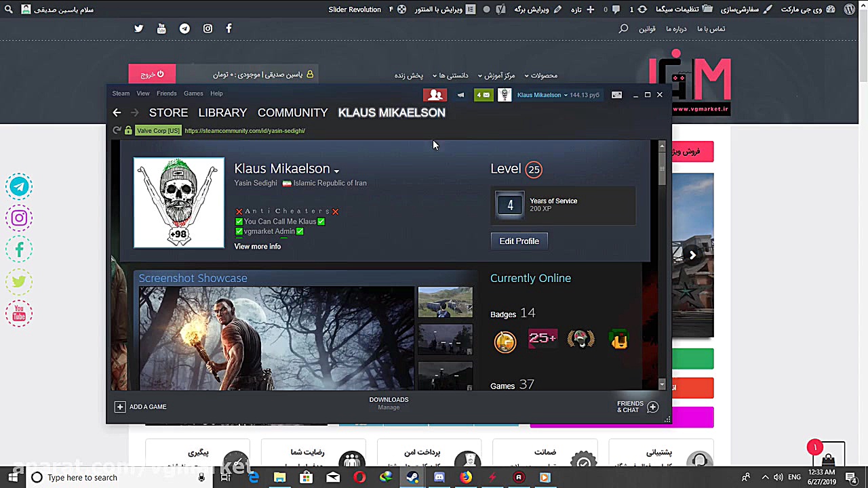Click Steam account avatar in title bar
The width and height of the screenshot is (868, 488).
(505, 95)
